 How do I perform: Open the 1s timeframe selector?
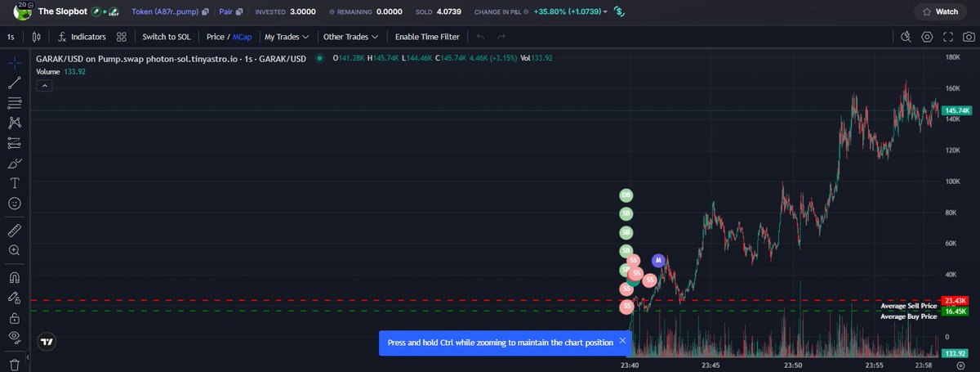pyautogui.click(x=11, y=37)
